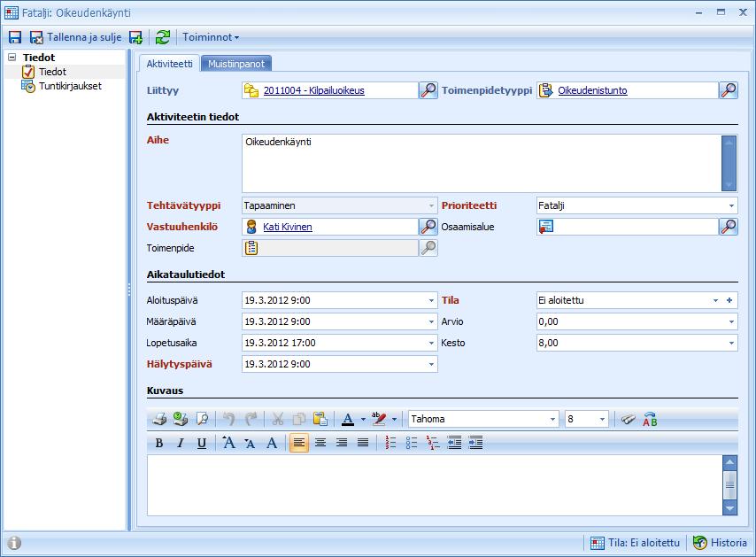756x557 pixels.
Task: Toggle numbered list
Action: point(390,443)
